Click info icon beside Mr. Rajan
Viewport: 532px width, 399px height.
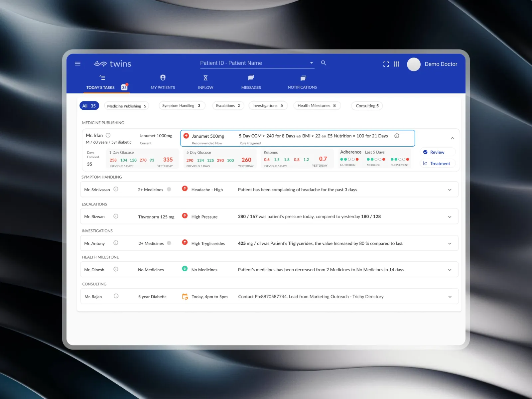pyautogui.click(x=116, y=296)
